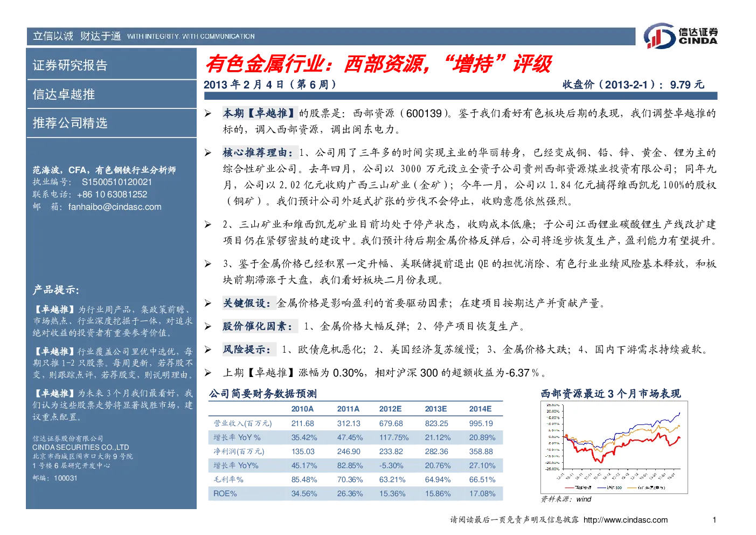756x535 pixels.
Task: Click the row label '净利润(百万元)'
Action: (x=239, y=451)
